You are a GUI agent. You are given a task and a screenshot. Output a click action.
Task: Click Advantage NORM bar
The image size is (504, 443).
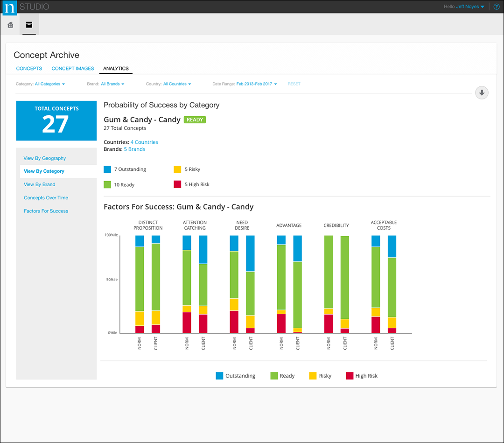pos(281,284)
